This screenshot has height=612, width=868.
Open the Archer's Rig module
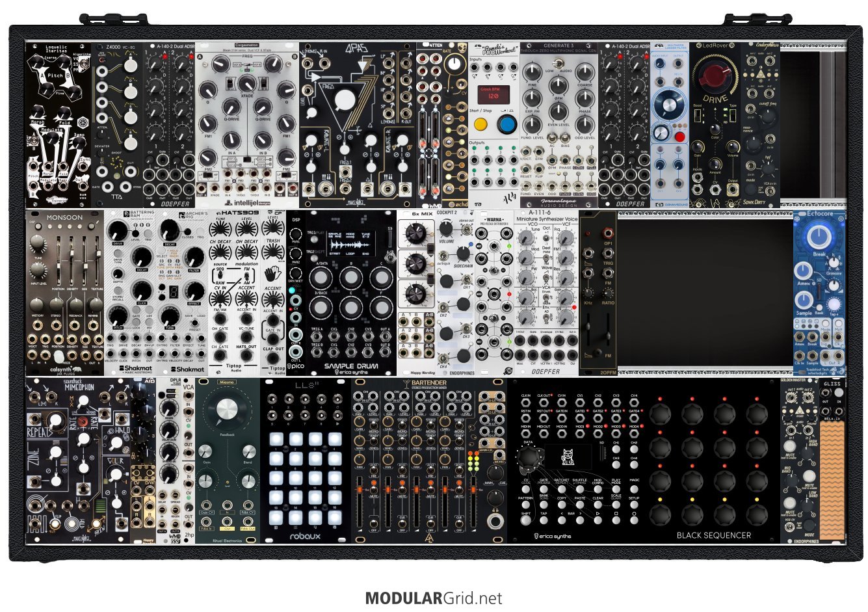(182, 293)
